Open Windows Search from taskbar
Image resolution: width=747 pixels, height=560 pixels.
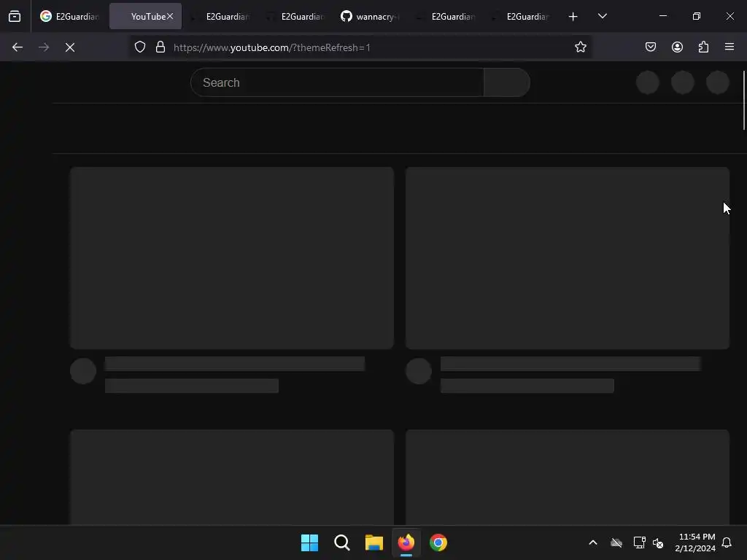pos(342,542)
